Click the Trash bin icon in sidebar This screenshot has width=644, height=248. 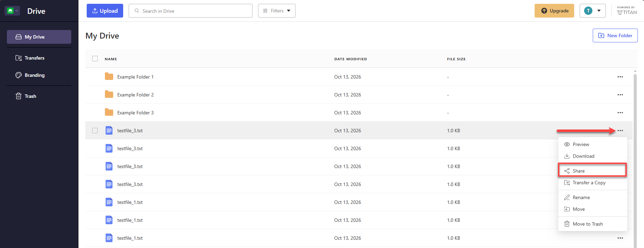coord(19,96)
